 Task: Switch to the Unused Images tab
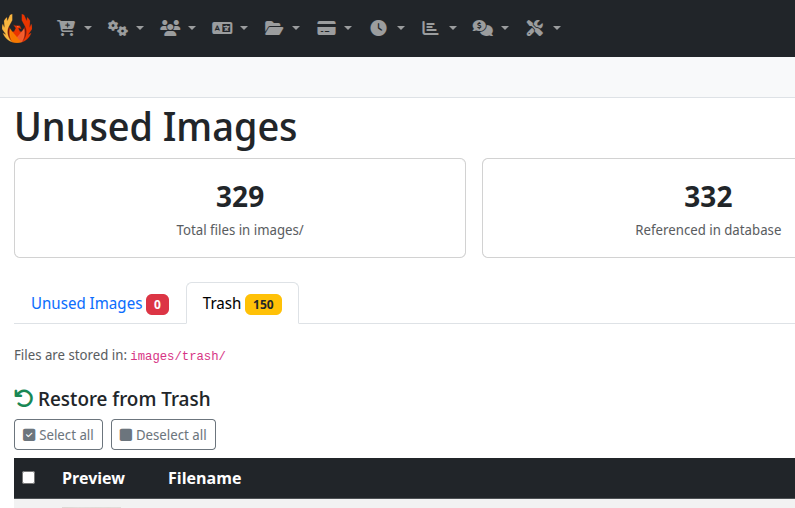[x=100, y=304]
